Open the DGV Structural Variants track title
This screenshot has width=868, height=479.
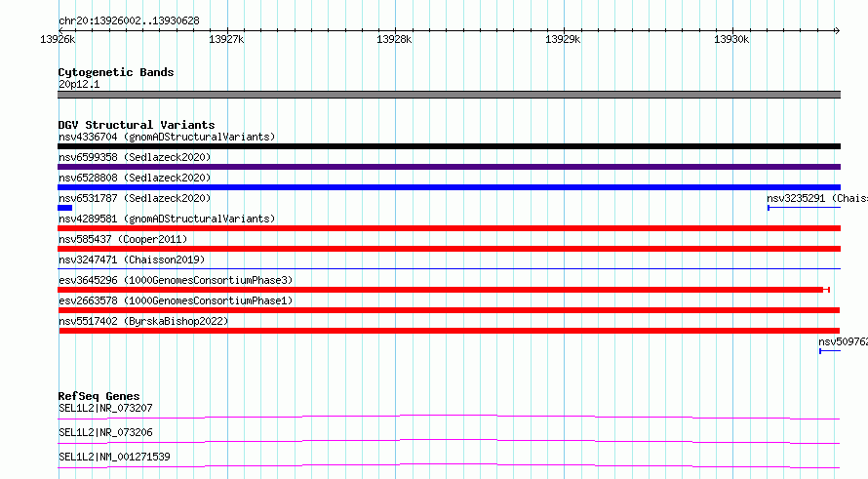click(137, 125)
